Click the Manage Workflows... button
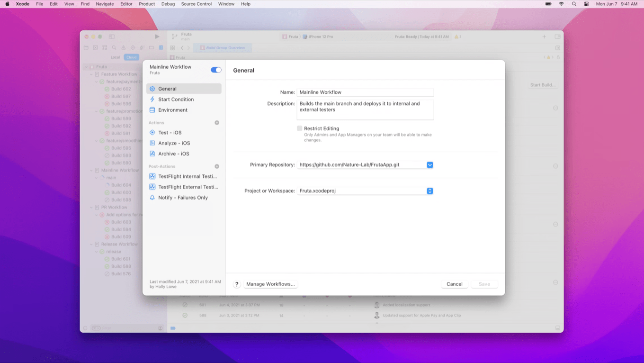 point(270,284)
